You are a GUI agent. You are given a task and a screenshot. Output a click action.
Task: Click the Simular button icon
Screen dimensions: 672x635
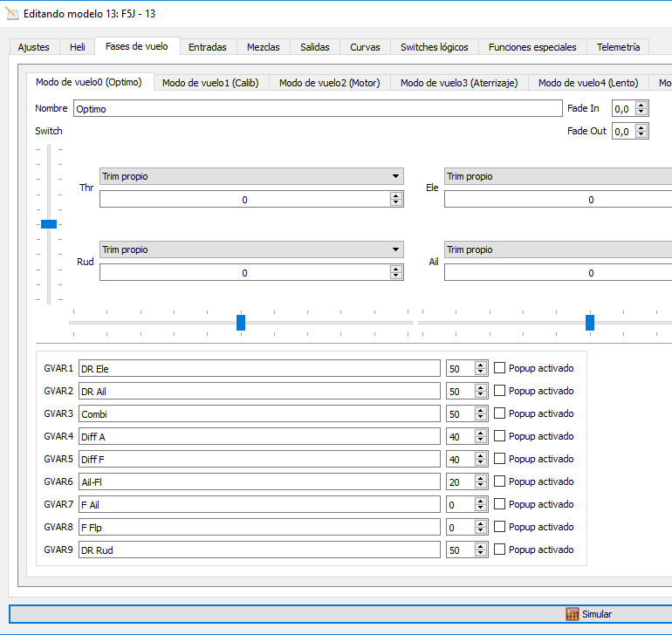[573, 614]
